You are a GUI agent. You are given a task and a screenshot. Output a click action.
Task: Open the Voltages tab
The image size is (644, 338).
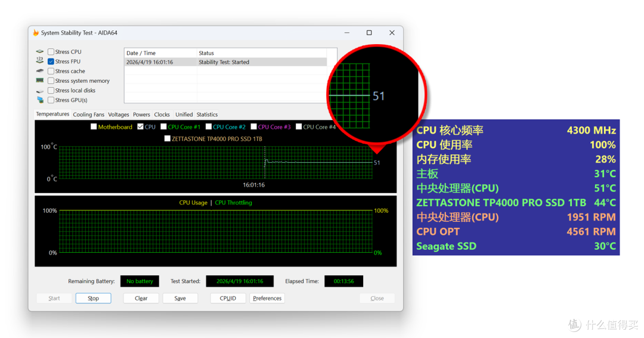pos(118,114)
